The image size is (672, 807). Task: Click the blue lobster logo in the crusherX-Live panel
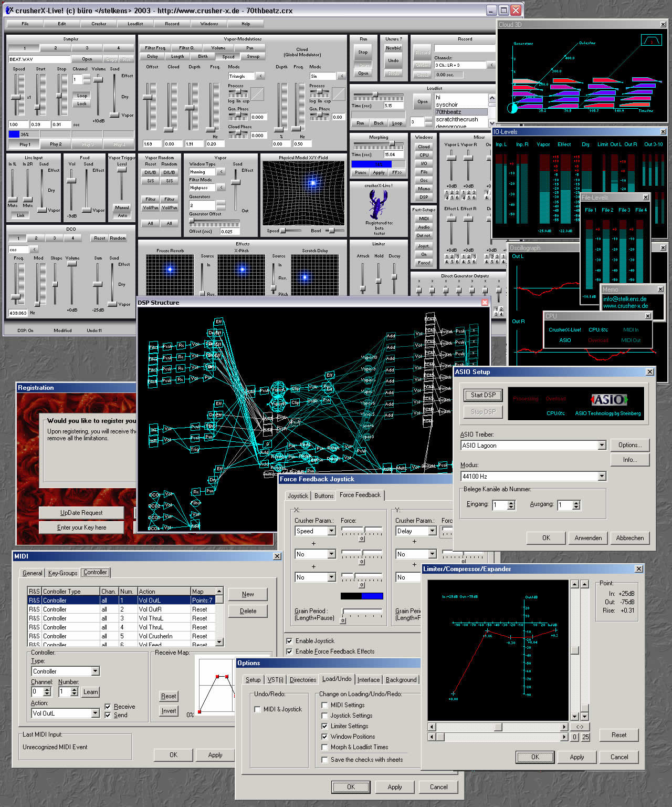tap(377, 204)
